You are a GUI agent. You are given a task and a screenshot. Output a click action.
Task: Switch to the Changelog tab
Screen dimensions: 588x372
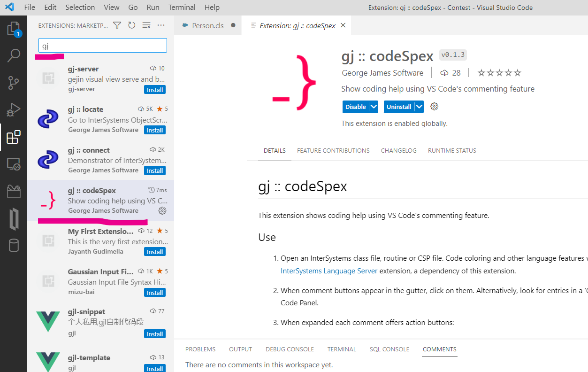398,151
